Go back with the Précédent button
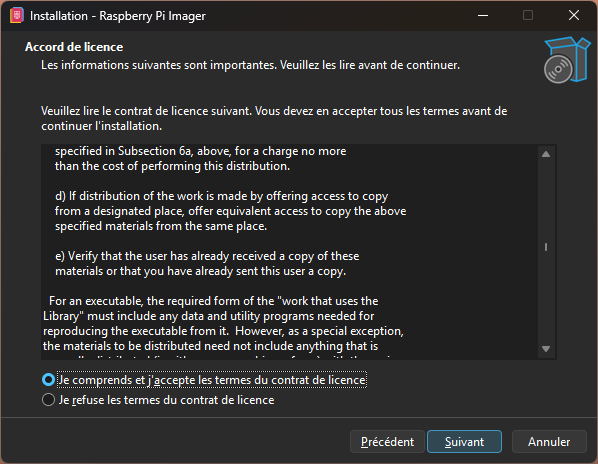The width and height of the screenshot is (598, 464). pos(387,442)
